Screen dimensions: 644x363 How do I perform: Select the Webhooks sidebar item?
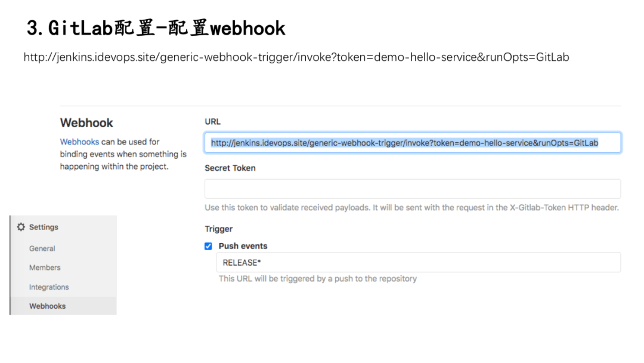(x=48, y=306)
